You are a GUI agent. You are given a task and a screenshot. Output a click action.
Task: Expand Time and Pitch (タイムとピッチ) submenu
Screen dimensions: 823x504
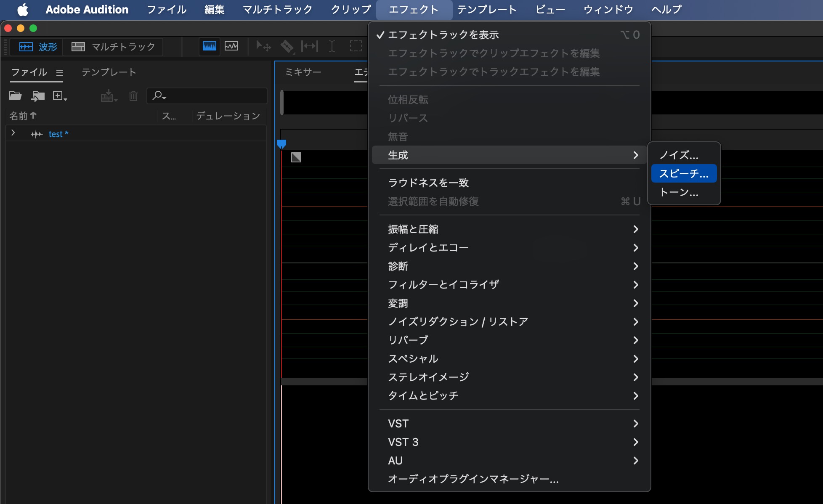[509, 396]
